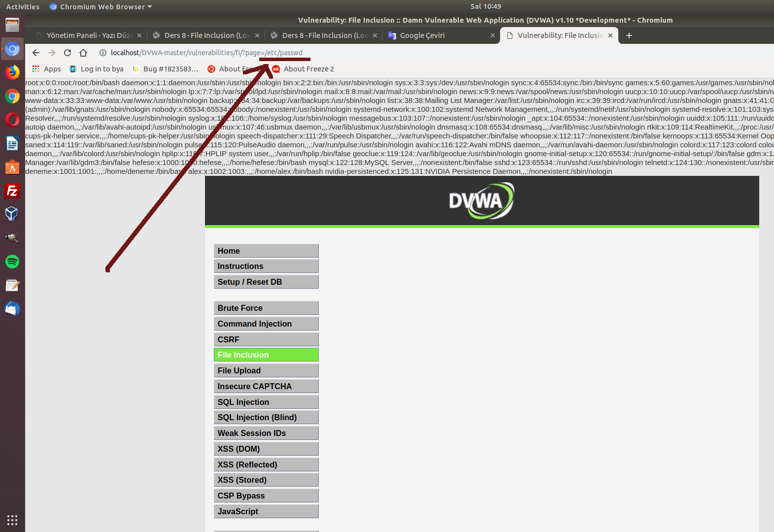The width and height of the screenshot is (774, 532).
Task: Select the highlighted File Inclusion menu item
Action: tap(266, 355)
